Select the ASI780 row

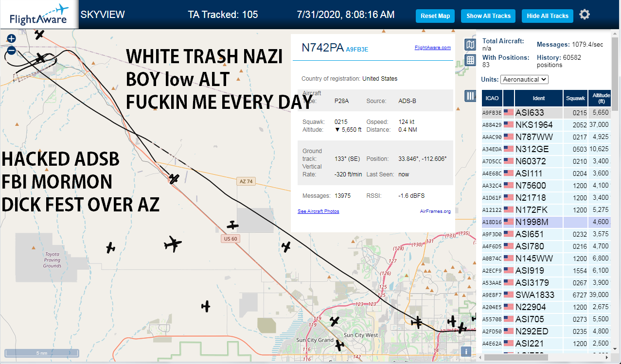[x=546, y=246]
